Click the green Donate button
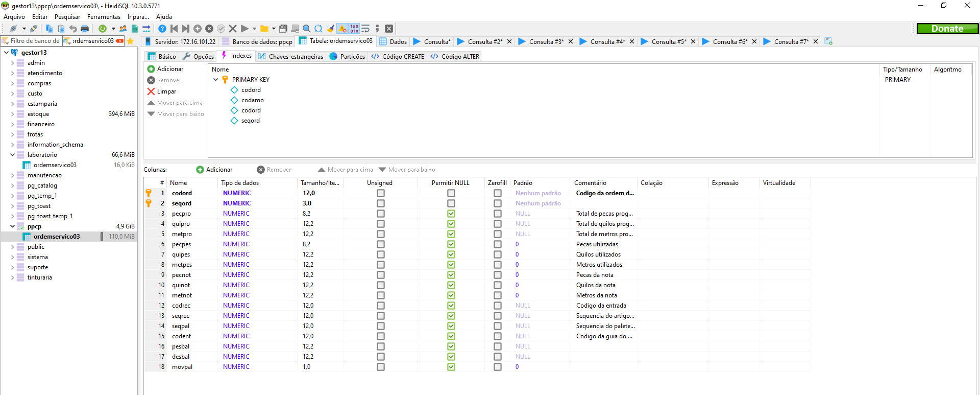980x395 pixels. pos(947,29)
